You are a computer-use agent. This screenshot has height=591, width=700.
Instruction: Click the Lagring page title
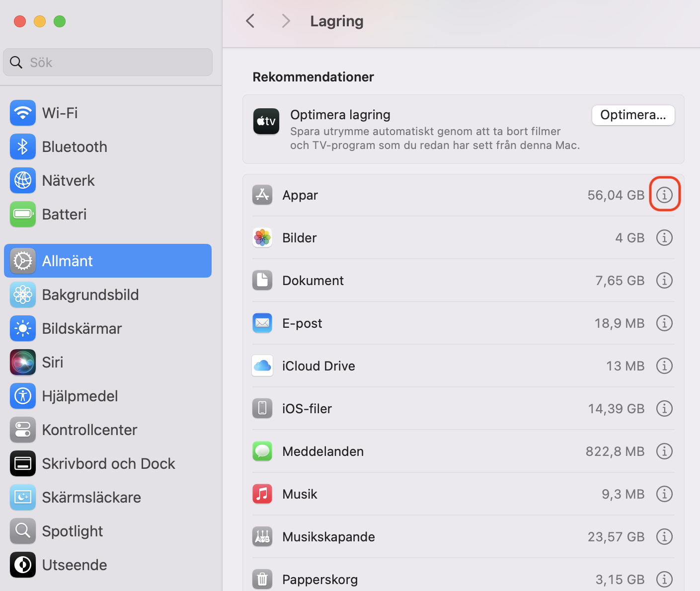pyautogui.click(x=337, y=21)
